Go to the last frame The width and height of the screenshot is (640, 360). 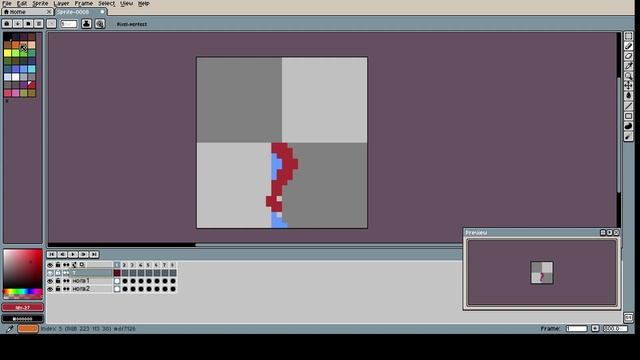(94, 254)
